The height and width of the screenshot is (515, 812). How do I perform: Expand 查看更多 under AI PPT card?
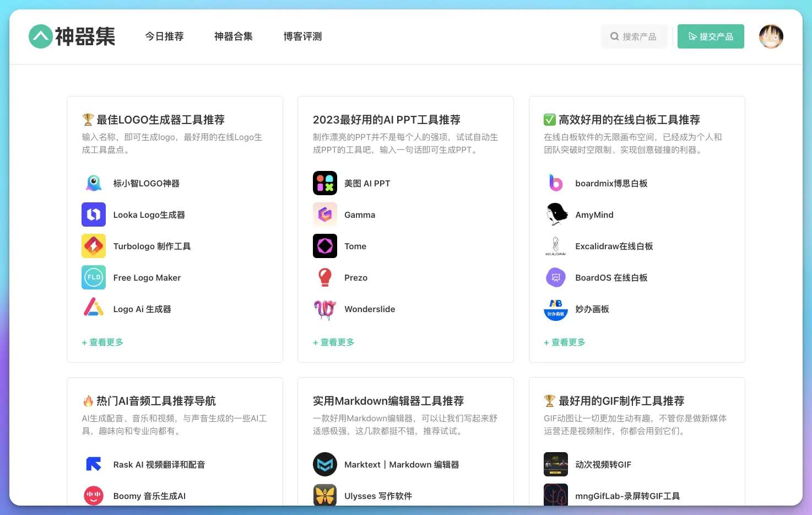pyautogui.click(x=334, y=342)
